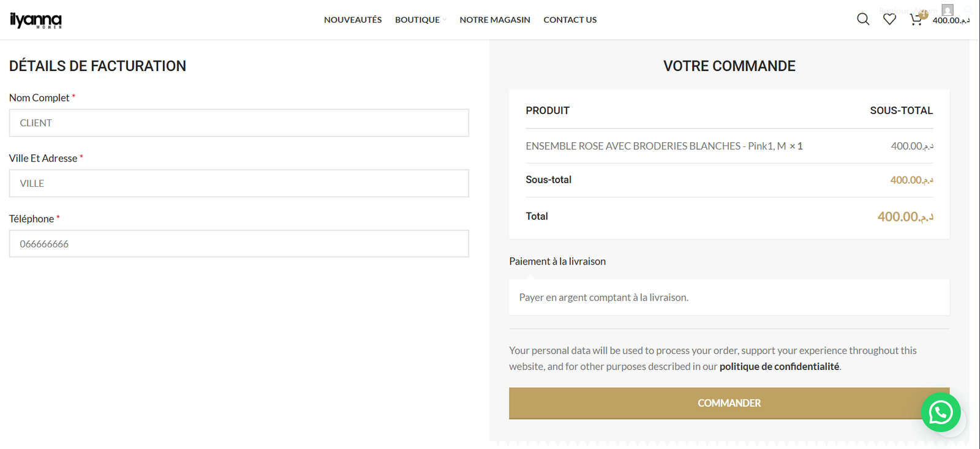The image size is (980, 449).
Task: Click into the Ville Et Adresse field
Action: click(239, 183)
